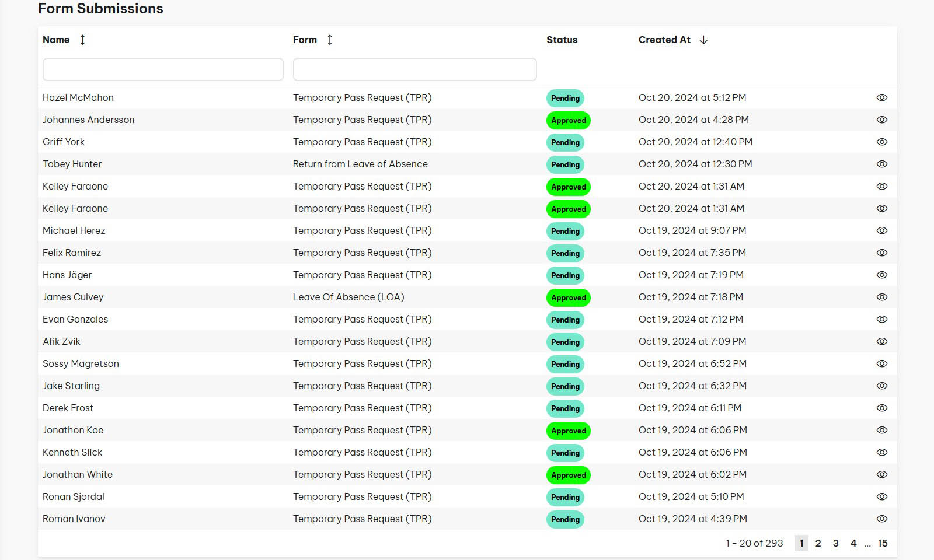Open Derek Frost's row eye icon
This screenshot has height=560, width=934.
click(x=881, y=408)
